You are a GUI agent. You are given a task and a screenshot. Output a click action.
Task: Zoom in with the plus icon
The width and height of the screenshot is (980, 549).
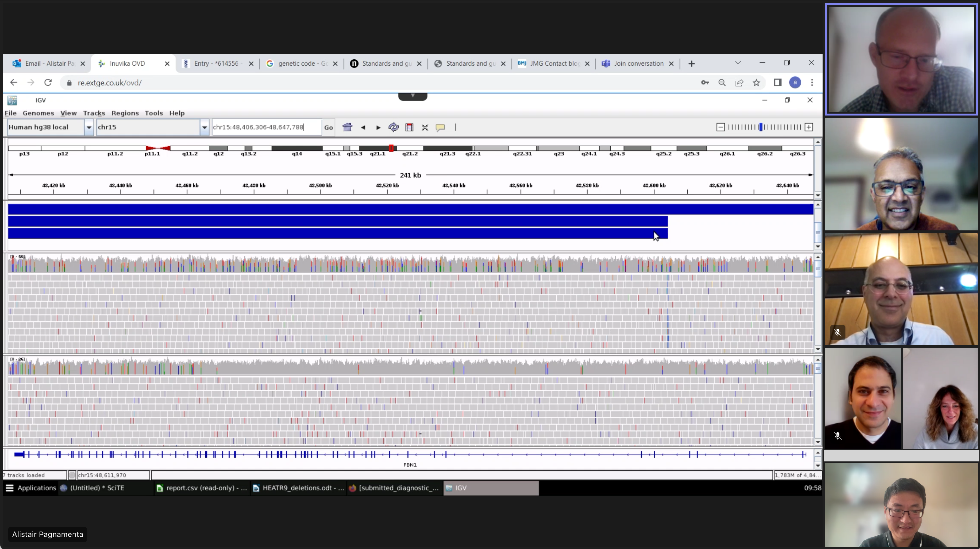809,127
